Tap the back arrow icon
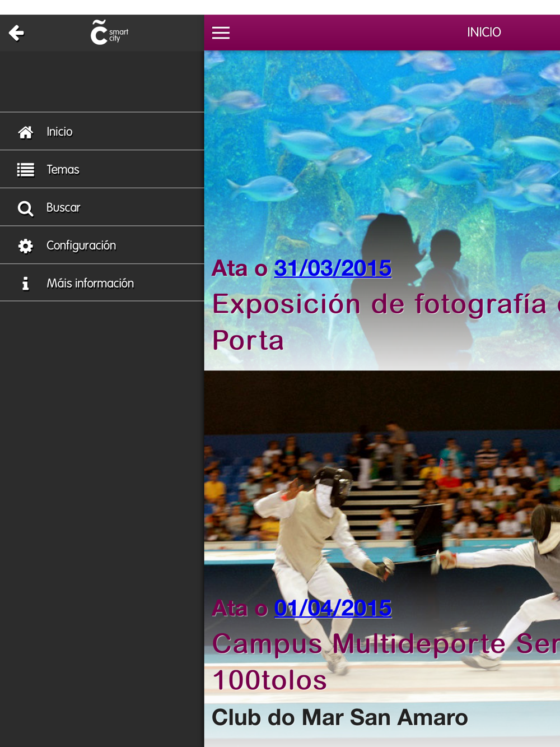The height and width of the screenshot is (747, 560). [16, 33]
